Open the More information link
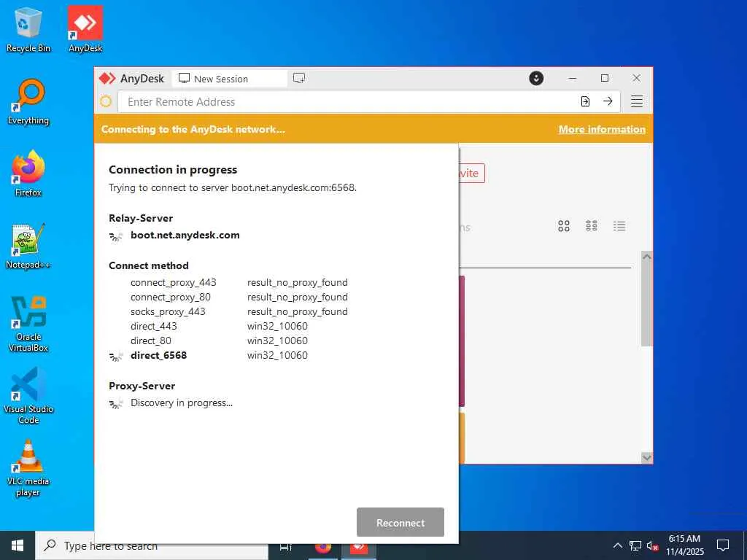This screenshot has height=560, width=747. (602, 129)
